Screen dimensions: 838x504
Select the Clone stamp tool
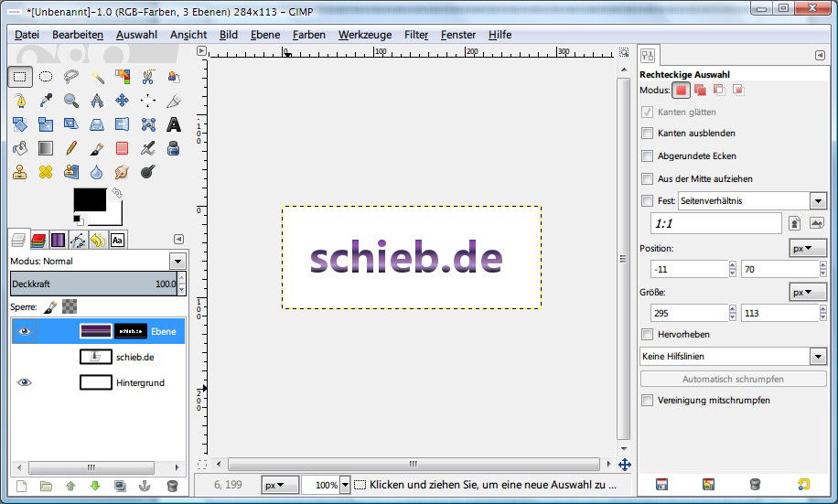[x=20, y=172]
